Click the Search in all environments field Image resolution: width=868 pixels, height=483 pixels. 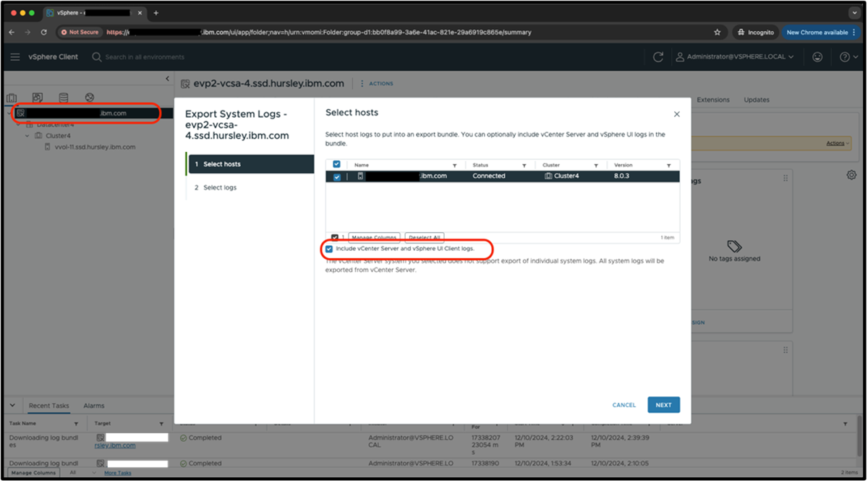[145, 57]
